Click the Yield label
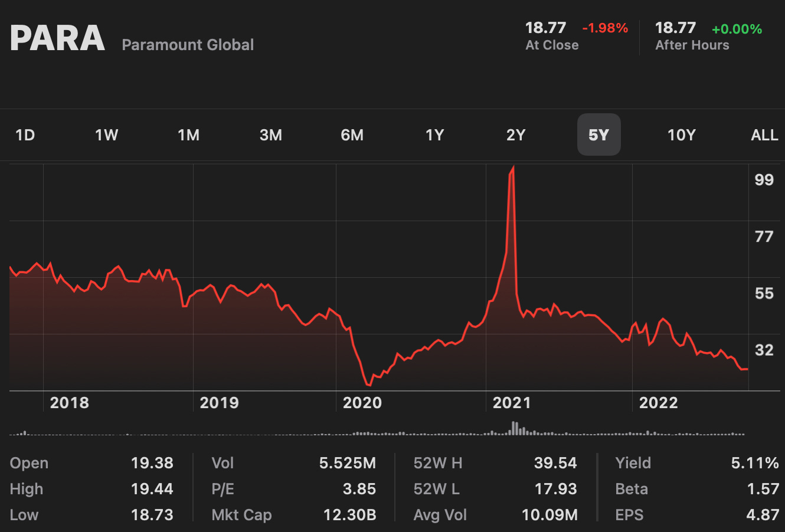The width and height of the screenshot is (785, 532). (633, 463)
